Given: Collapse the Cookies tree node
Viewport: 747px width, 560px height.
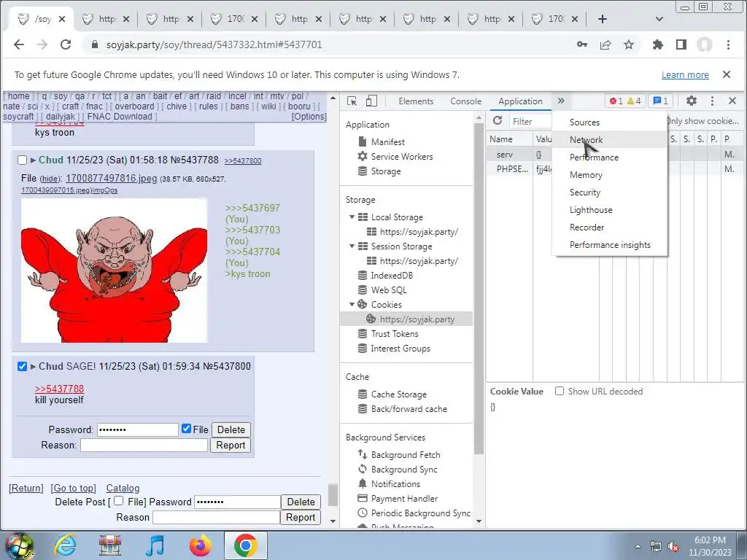Looking at the screenshot, I should (x=352, y=304).
